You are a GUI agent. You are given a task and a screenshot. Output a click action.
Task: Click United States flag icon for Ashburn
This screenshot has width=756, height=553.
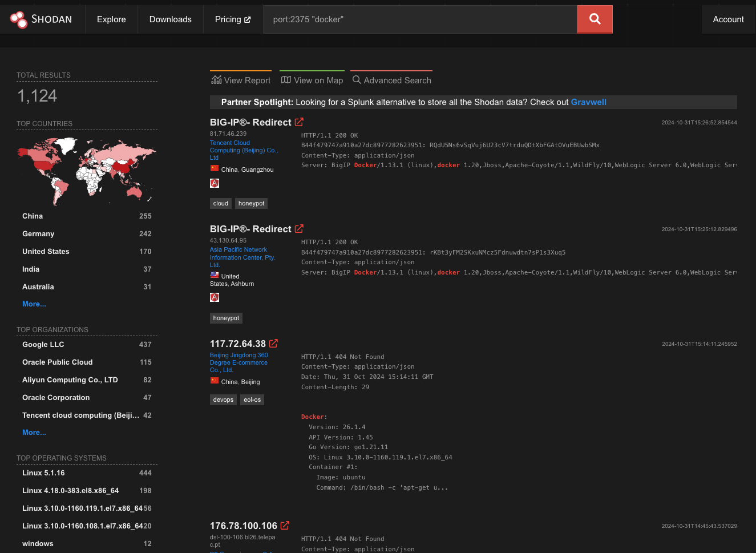[215, 276]
